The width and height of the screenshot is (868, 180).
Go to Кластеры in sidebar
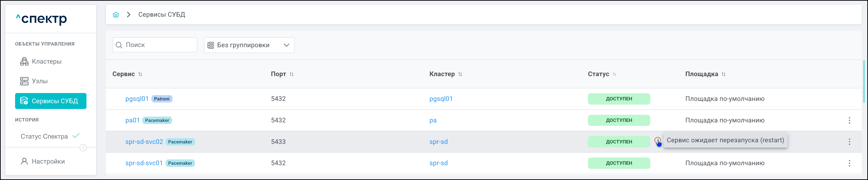coord(47,62)
